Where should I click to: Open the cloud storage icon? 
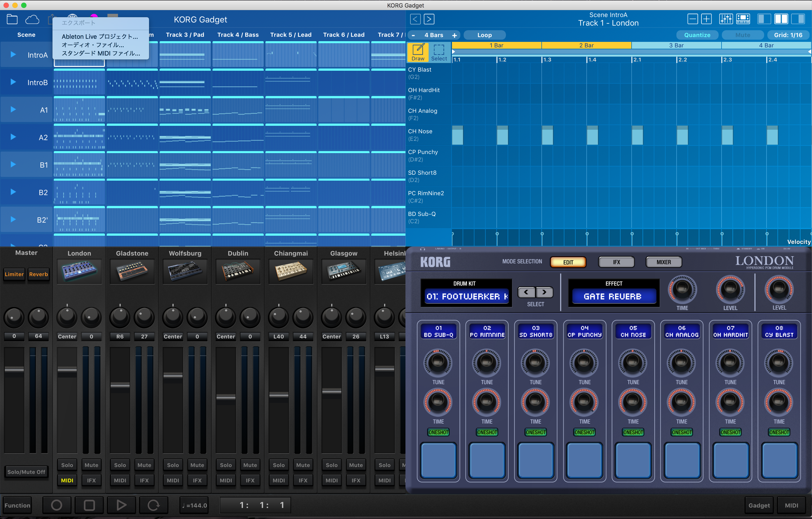click(x=32, y=20)
